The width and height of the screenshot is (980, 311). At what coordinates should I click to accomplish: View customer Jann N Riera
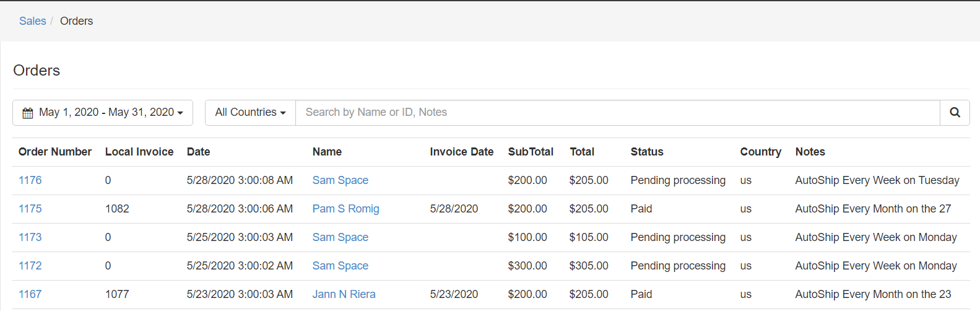pyautogui.click(x=344, y=294)
